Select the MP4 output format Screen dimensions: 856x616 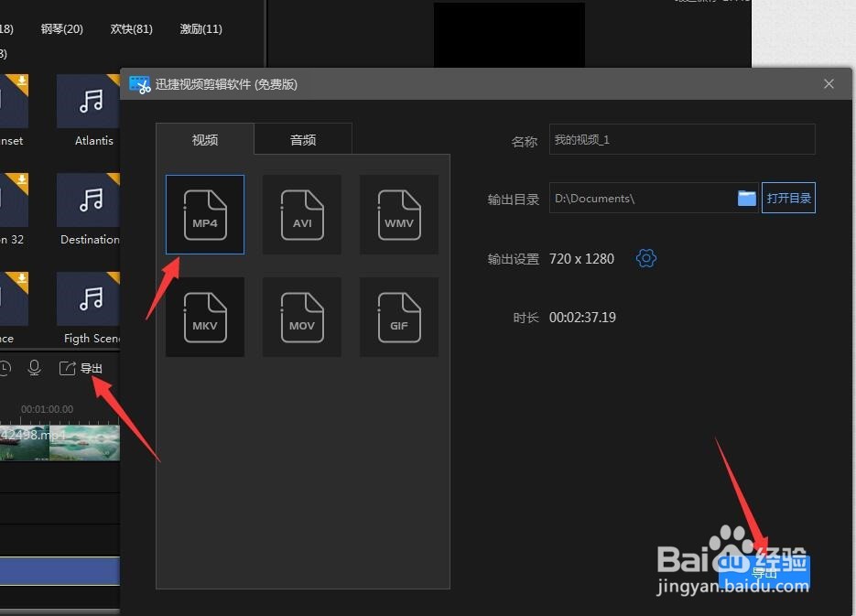(x=205, y=214)
